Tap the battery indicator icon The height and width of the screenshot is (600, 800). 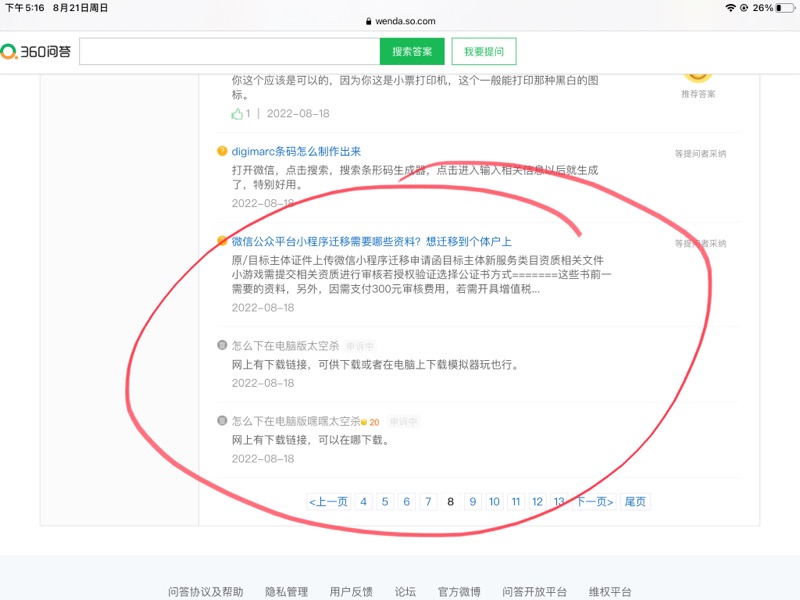(785, 8)
